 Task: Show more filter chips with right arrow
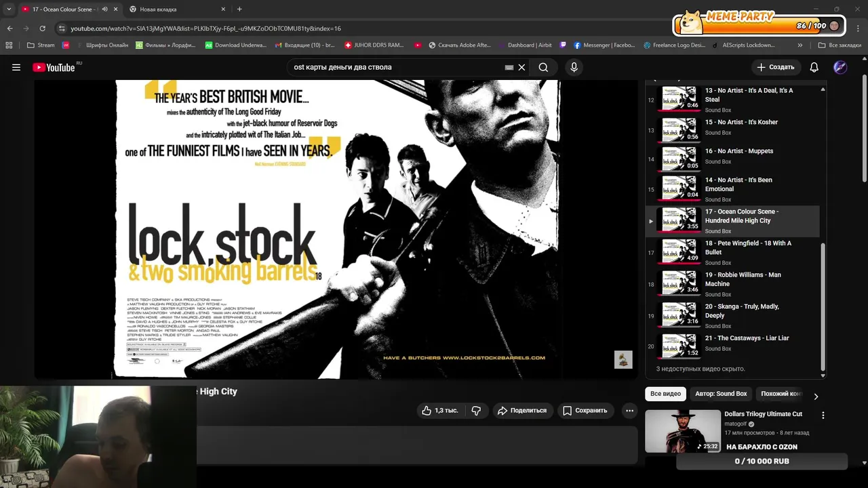click(x=816, y=396)
